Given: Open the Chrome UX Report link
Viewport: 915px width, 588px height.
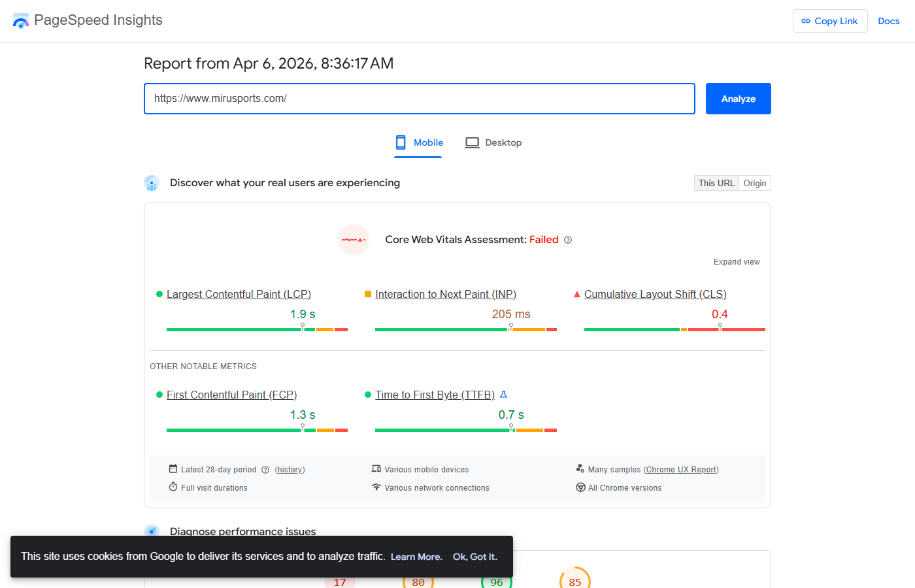Looking at the screenshot, I should click(681, 470).
